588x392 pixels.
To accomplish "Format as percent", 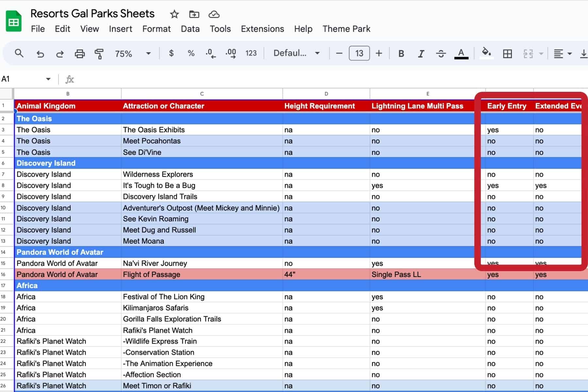I will 191,53.
